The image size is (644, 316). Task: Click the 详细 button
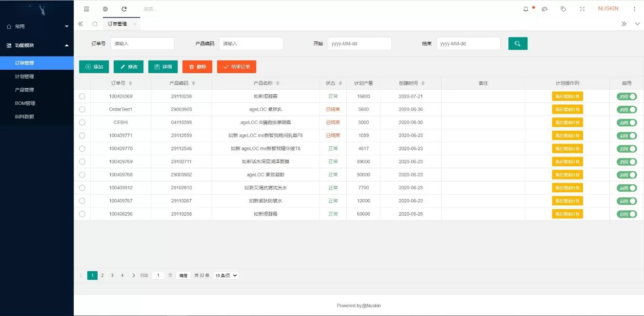[x=163, y=67]
